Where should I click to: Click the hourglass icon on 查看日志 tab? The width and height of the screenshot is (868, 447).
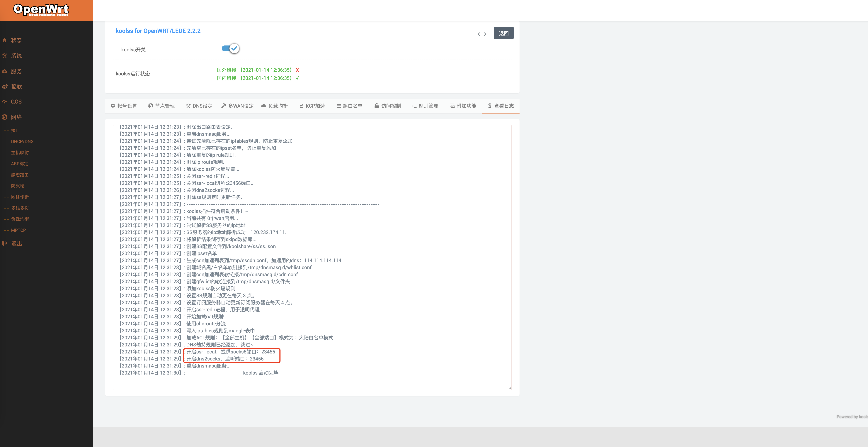click(x=490, y=106)
